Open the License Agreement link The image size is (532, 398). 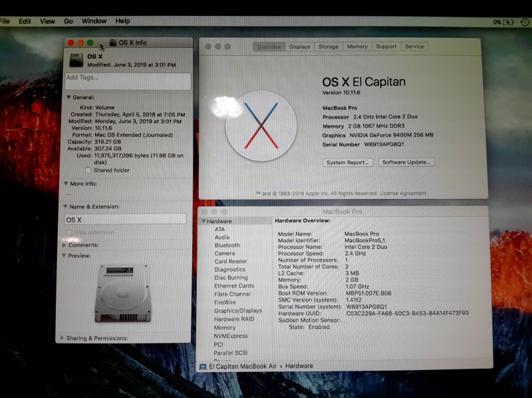coord(403,193)
